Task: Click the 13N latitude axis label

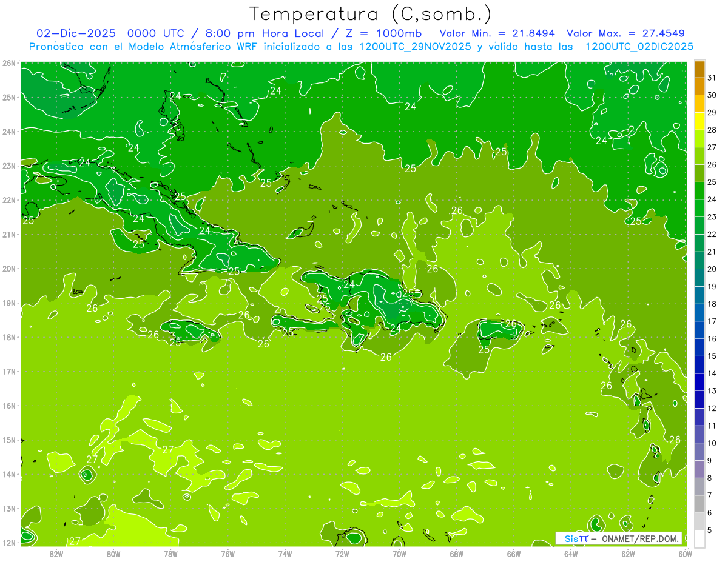Action: 9,508
